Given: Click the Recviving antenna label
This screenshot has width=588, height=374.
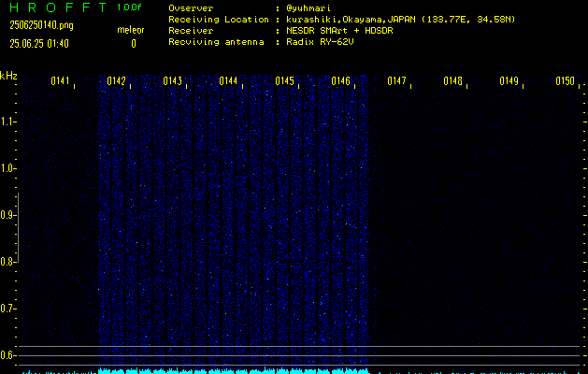Looking at the screenshot, I should click(x=216, y=42).
